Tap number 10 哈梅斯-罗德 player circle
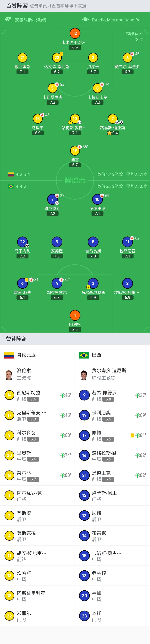This screenshot has width=150, height=644. click(75, 119)
